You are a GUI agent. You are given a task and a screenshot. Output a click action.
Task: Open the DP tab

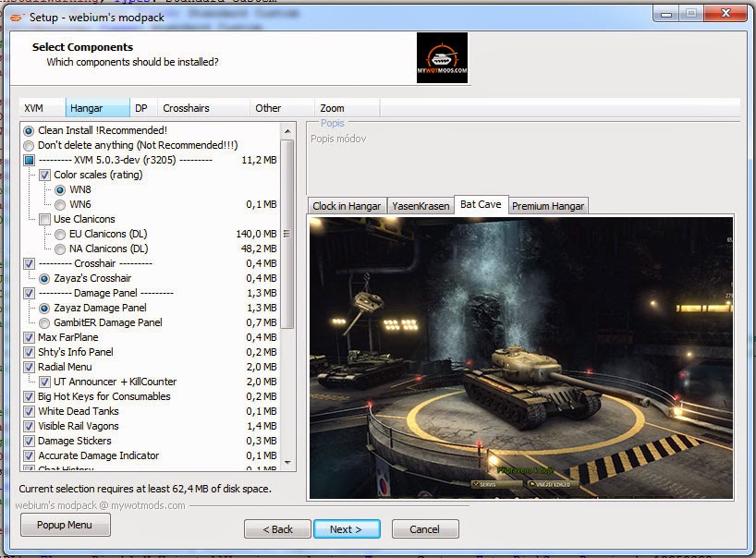pos(143,108)
